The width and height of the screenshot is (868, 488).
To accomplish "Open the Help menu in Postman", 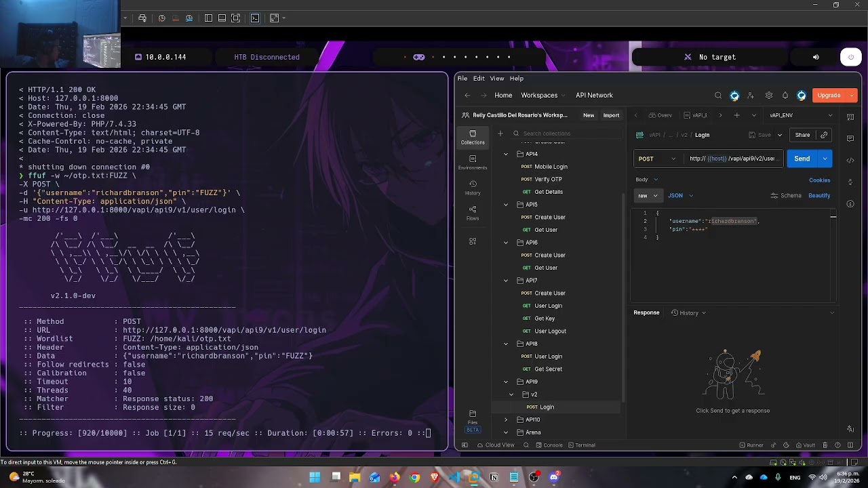I will pyautogui.click(x=517, y=79).
